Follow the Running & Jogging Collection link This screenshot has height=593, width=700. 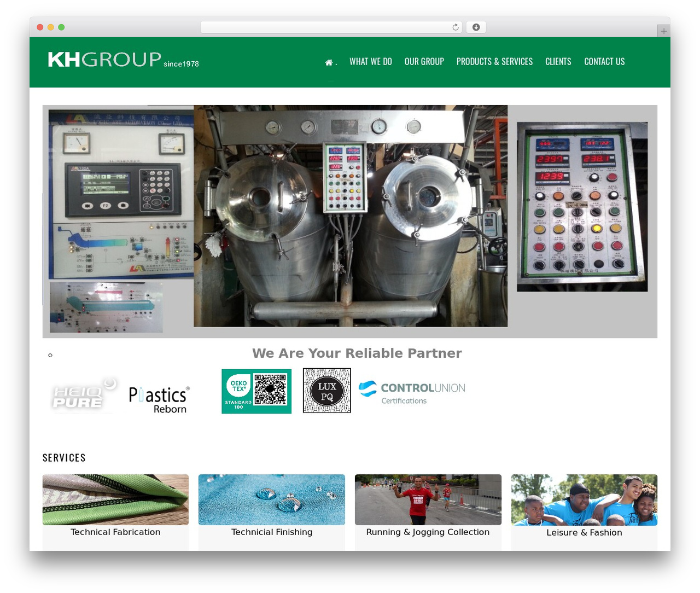428,532
